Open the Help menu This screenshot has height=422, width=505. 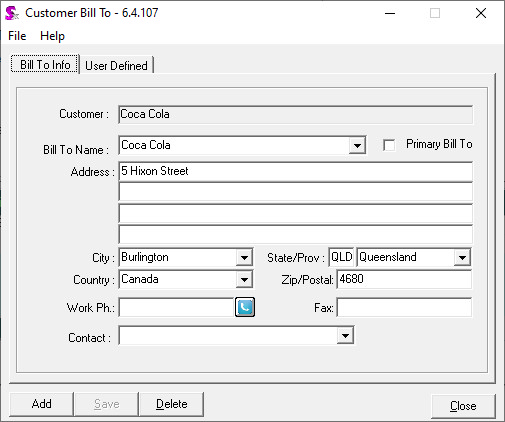click(52, 36)
